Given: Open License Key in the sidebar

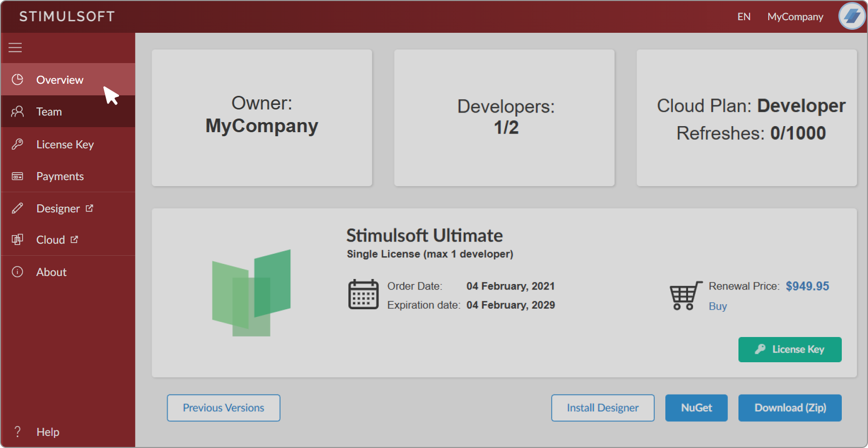Looking at the screenshot, I should tap(68, 144).
